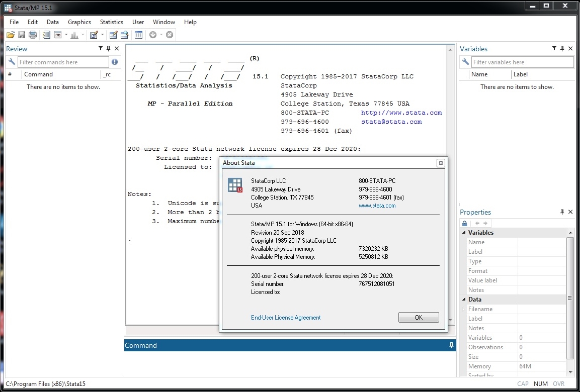Pin the Command window
Viewport: 580px width, 392px height.
click(451, 345)
